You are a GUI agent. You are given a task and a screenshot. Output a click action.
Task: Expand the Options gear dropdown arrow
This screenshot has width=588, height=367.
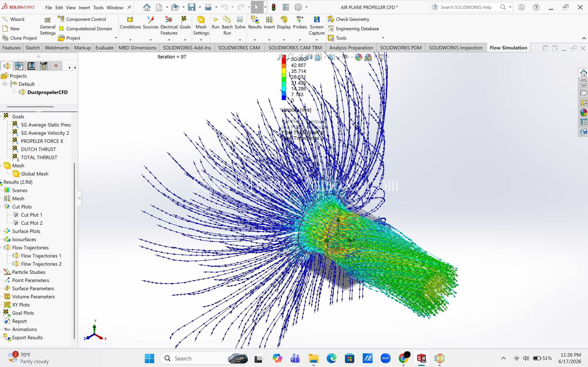coord(306,7)
